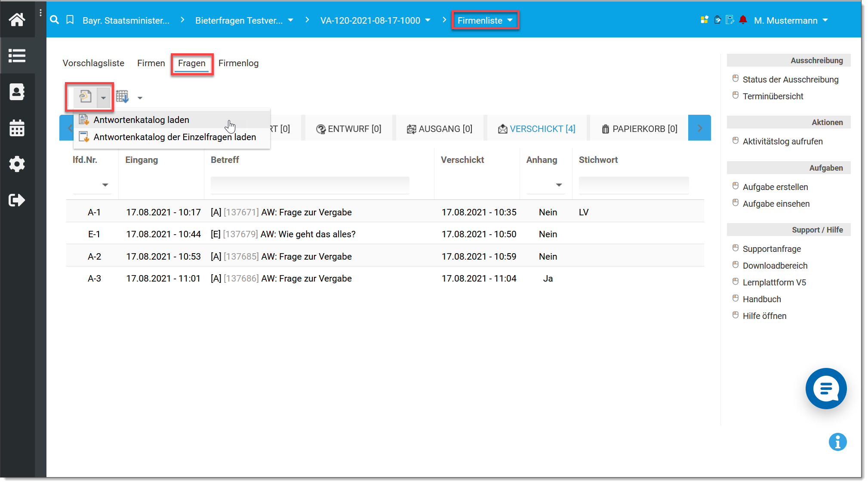Open the calendar sidebar icon
This screenshot has width=868, height=484.
tap(17, 128)
